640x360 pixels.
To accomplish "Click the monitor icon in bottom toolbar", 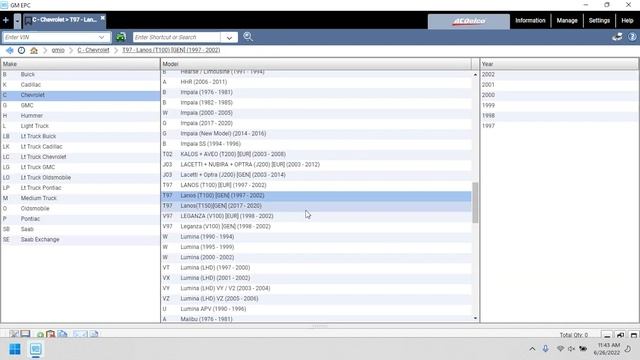I will point(25,334).
